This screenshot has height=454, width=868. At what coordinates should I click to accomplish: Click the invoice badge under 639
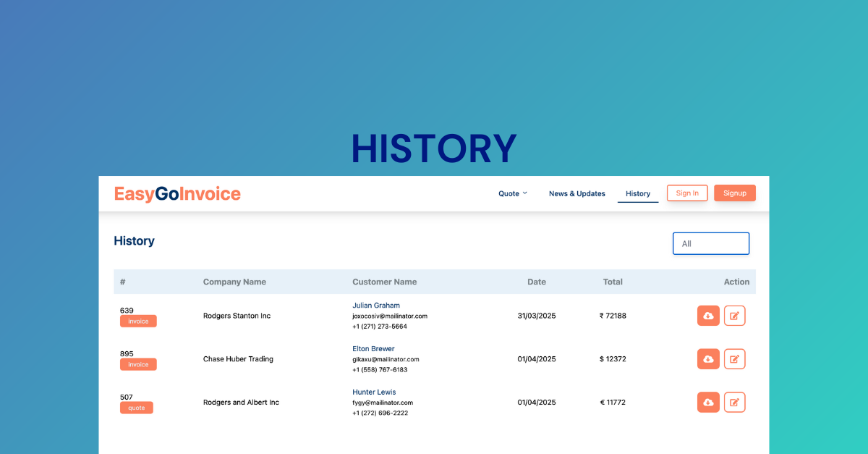[138, 321]
